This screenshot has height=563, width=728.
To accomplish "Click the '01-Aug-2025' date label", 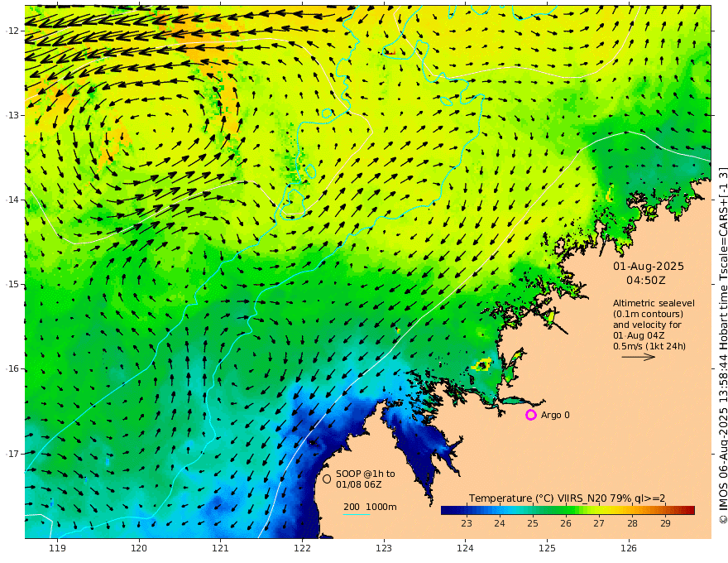I will 648,266.
